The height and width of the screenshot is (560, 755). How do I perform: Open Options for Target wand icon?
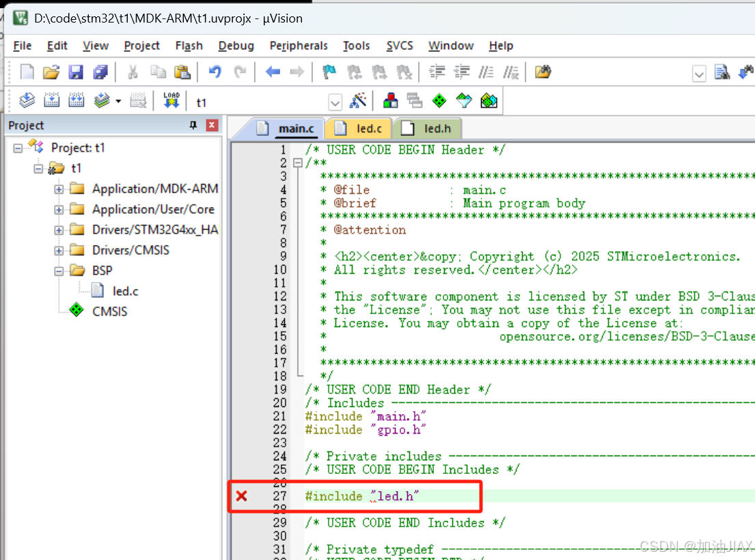(x=358, y=100)
